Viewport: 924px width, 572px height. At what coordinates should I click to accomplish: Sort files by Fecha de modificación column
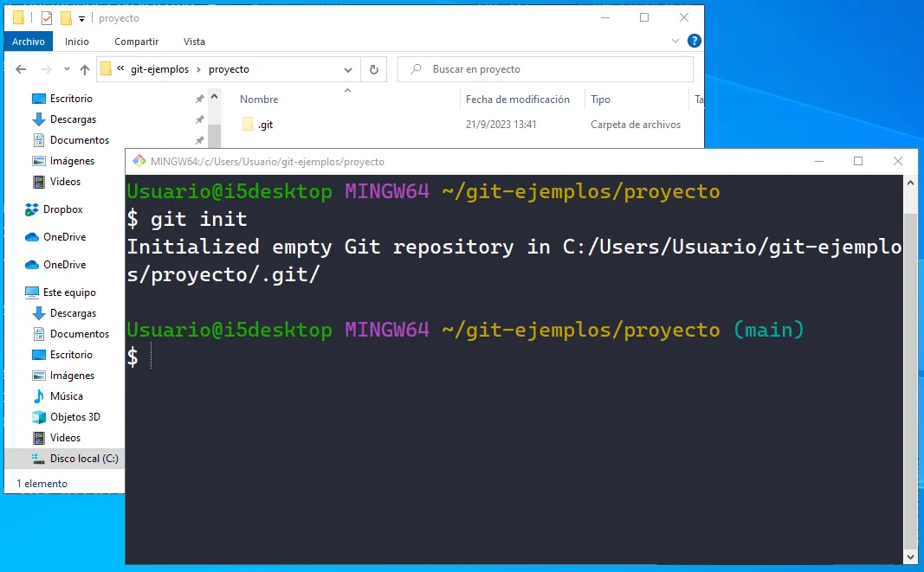517,100
